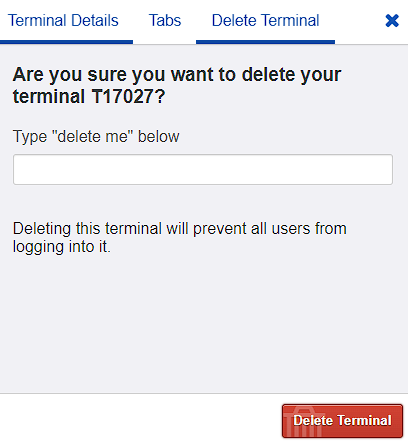Click the 'Type "delete me" below' label
Viewport: 408px width, 442px height.
tap(96, 137)
